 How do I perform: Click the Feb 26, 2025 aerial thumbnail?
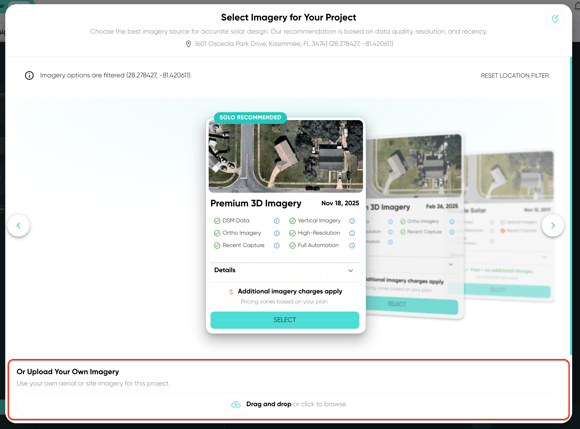tap(414, 166)
